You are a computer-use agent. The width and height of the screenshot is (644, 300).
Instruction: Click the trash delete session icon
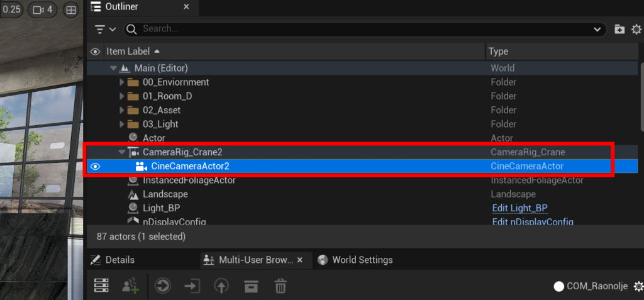click(x=280, y=286)
